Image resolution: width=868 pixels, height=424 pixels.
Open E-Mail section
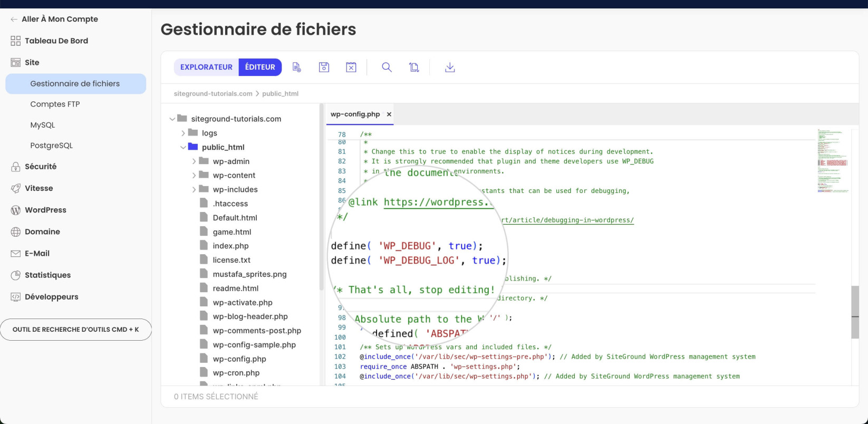pyautogui.click(x=37, y=253)
